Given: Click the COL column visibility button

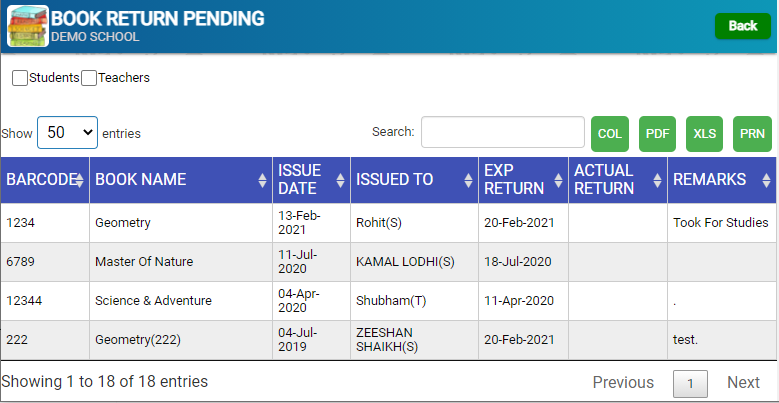Looking at the screenshot, I should point(610,134).
